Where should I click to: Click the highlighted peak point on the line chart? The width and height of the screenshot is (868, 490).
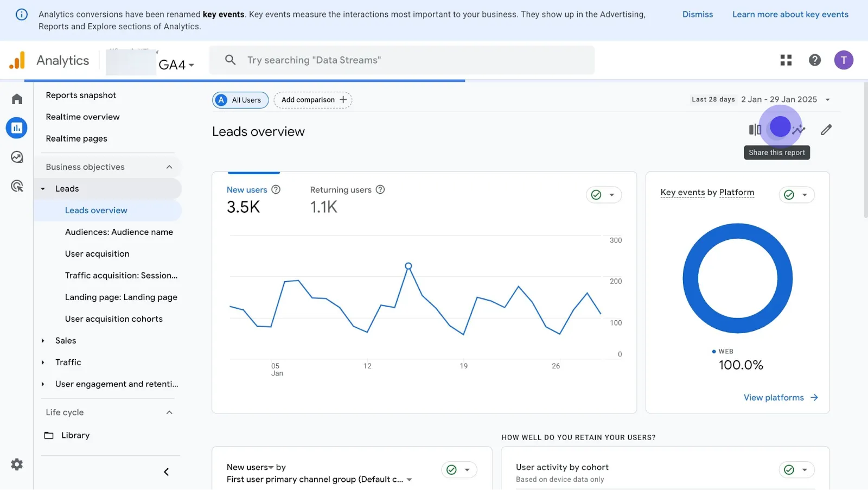[409, 266]
